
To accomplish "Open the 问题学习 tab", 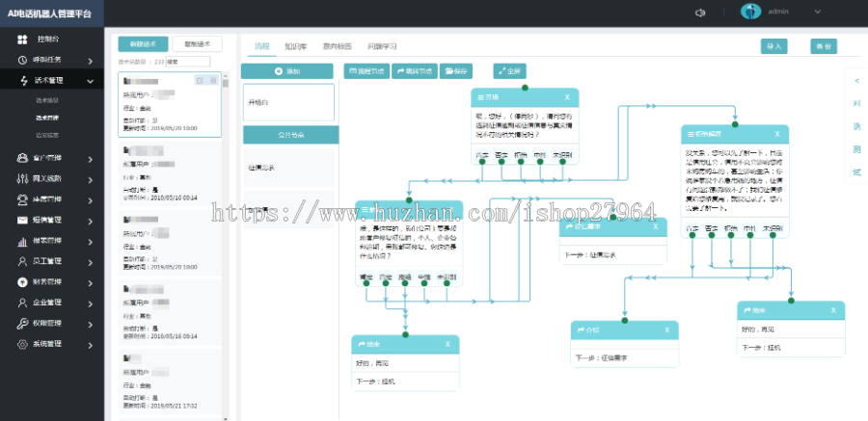I will point(381,47).
